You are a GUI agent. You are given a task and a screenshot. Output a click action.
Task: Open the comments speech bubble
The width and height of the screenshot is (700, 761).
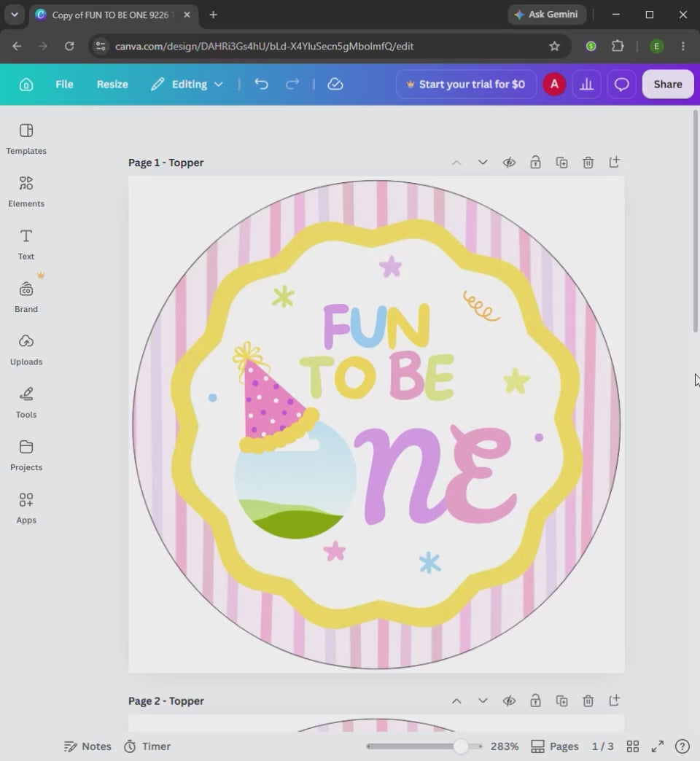coord(621,85)
